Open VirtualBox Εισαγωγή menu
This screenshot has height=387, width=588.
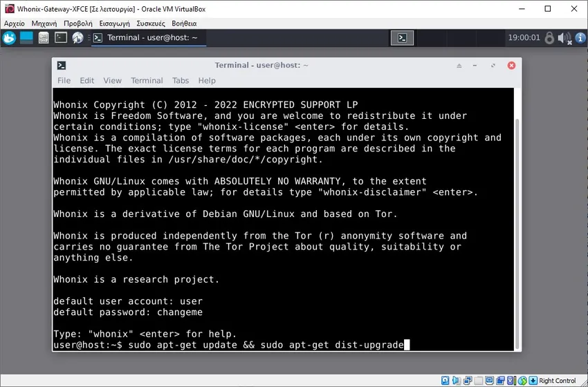click(x=114, y=23)
